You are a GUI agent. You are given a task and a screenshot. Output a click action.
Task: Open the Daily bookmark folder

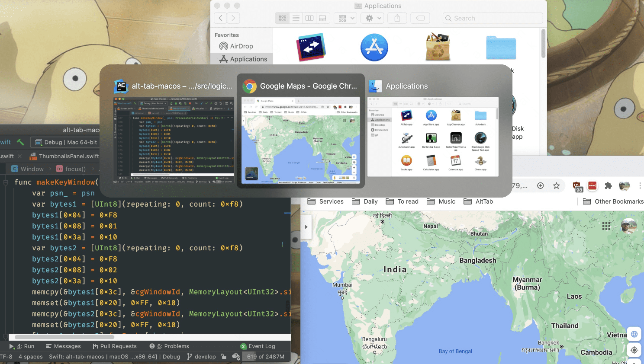pos(365,201)
